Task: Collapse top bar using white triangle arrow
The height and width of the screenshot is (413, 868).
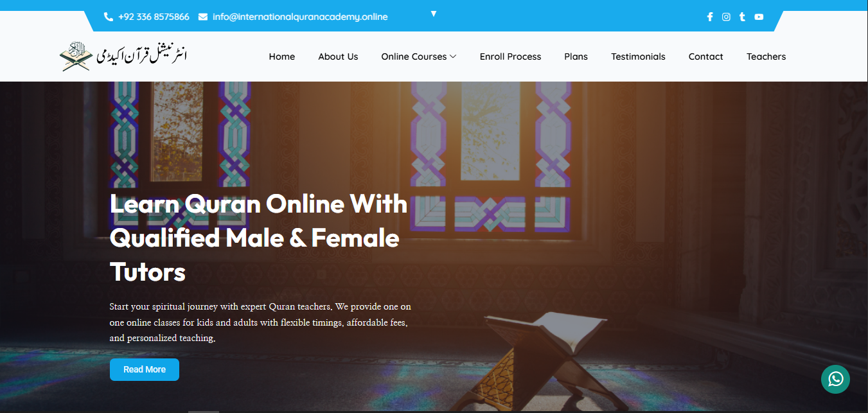Action: click(x=434, y=13)
